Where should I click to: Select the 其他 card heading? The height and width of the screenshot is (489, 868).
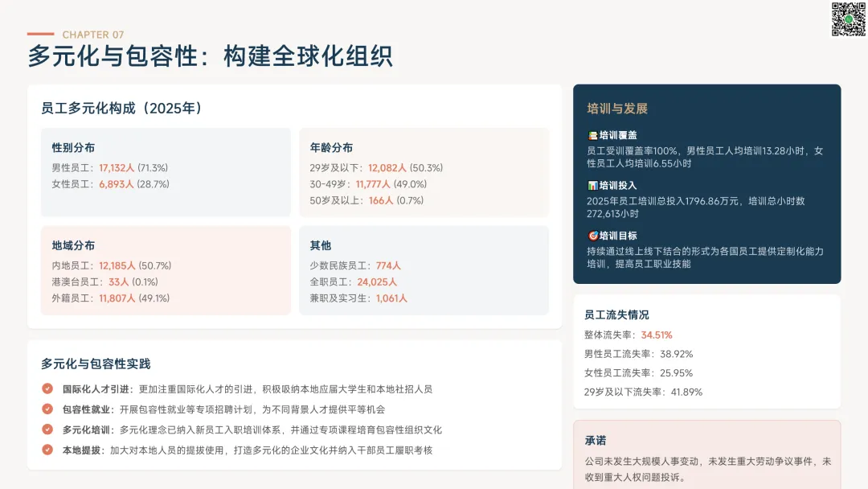321,245
